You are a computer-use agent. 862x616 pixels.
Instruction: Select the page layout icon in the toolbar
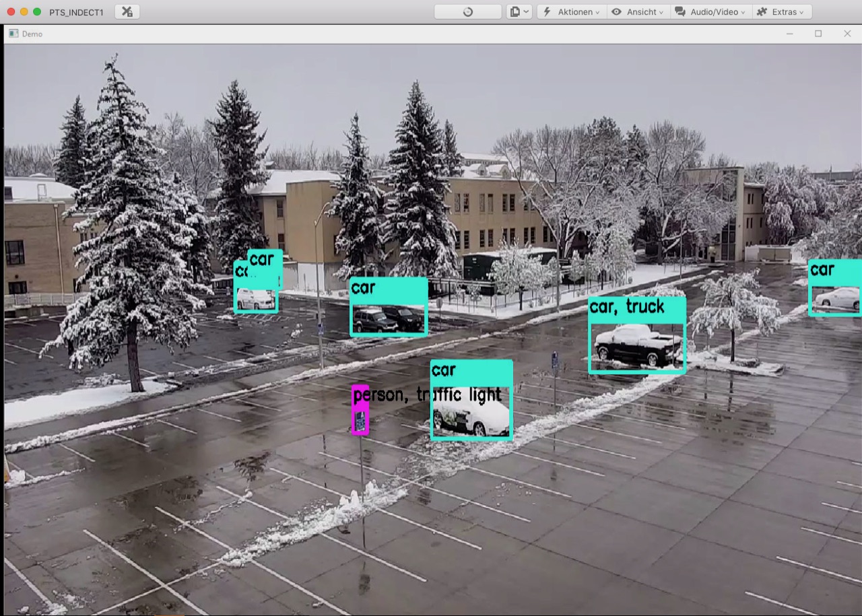514,11
